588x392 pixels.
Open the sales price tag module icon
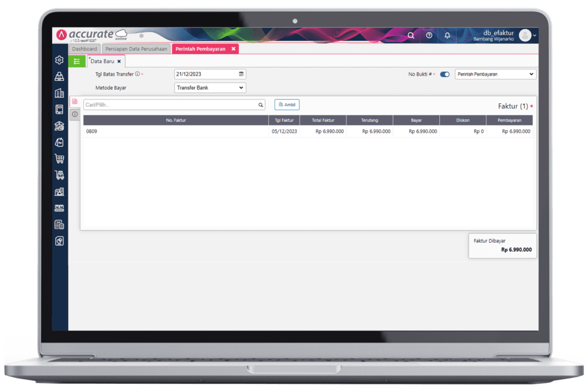[x=59, y=142]
